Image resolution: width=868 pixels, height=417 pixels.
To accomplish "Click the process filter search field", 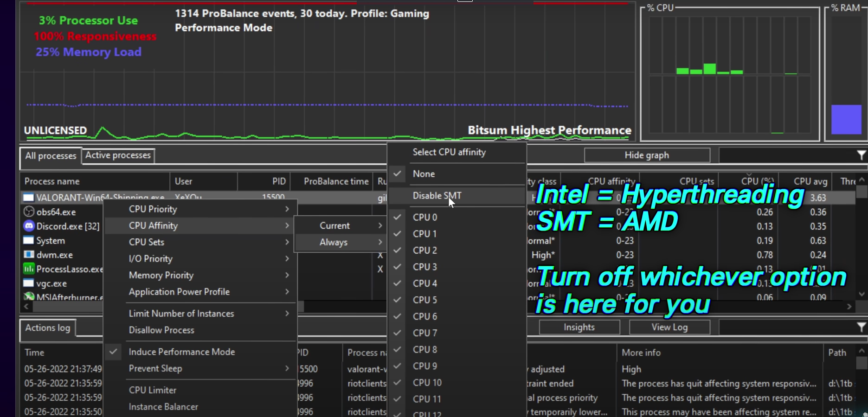I will 787,155.
